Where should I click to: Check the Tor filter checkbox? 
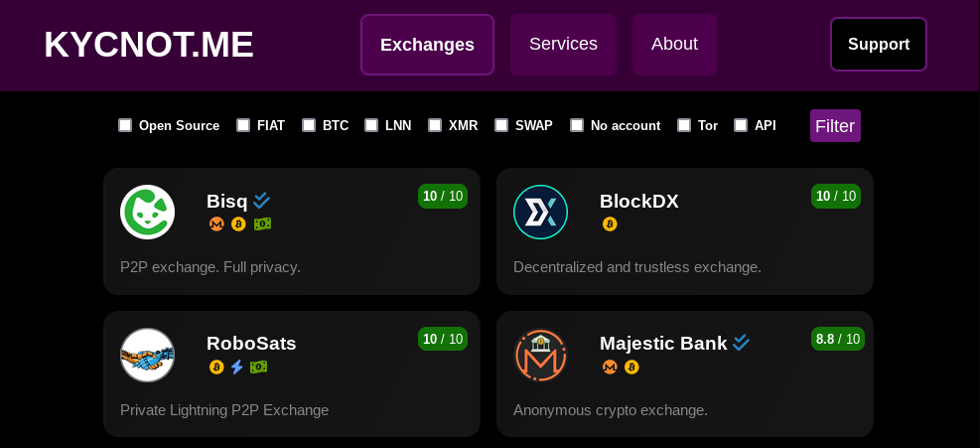684,125
